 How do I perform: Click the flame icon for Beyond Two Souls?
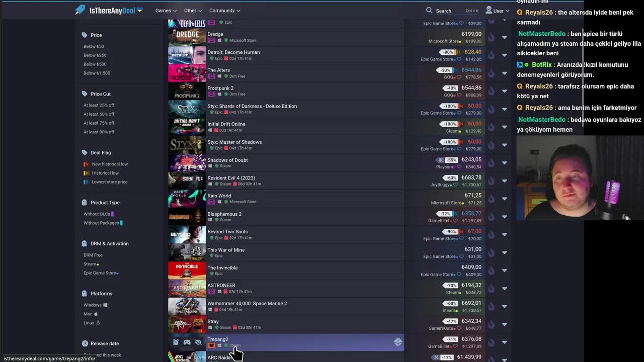(491, 235)
